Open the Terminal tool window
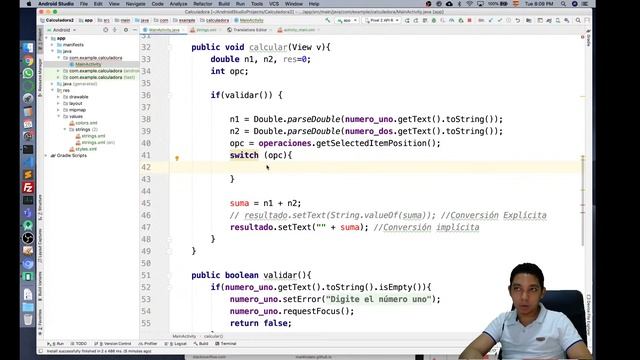This screenshot has width=640, height=360. coord(226,344)
